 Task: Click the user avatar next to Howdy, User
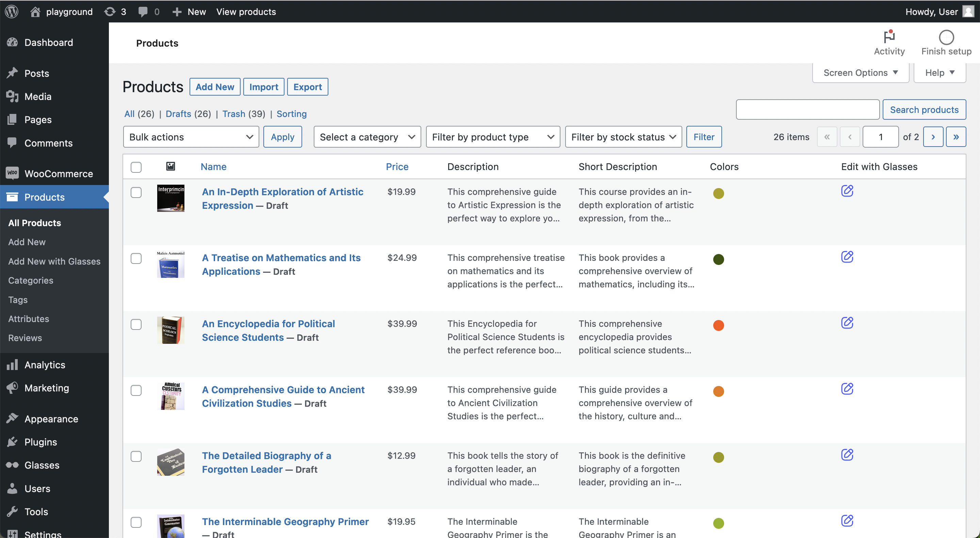click(x=968, y=12)
